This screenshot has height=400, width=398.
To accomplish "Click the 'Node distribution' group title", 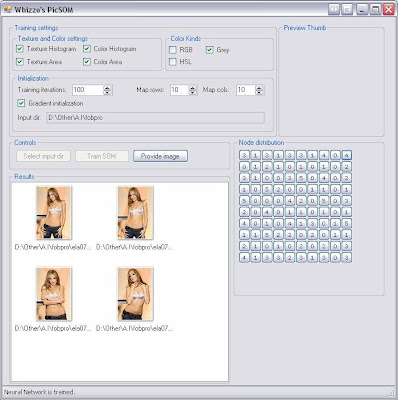I will (261, 142).
